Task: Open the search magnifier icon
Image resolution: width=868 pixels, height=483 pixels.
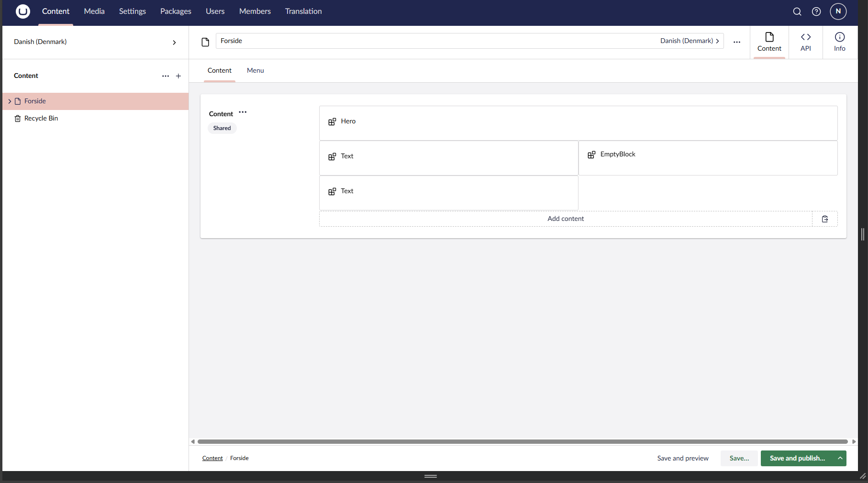Action: [x=797, y=11]
